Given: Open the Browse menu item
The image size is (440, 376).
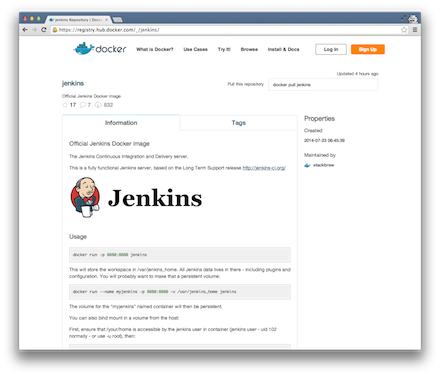Looking at the screenshot, I should (249, 49).
